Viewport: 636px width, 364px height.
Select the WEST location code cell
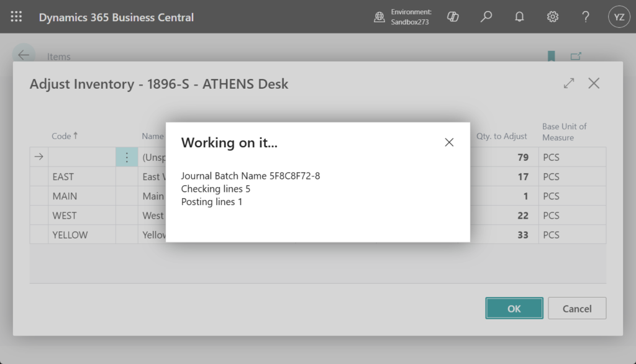81,216
